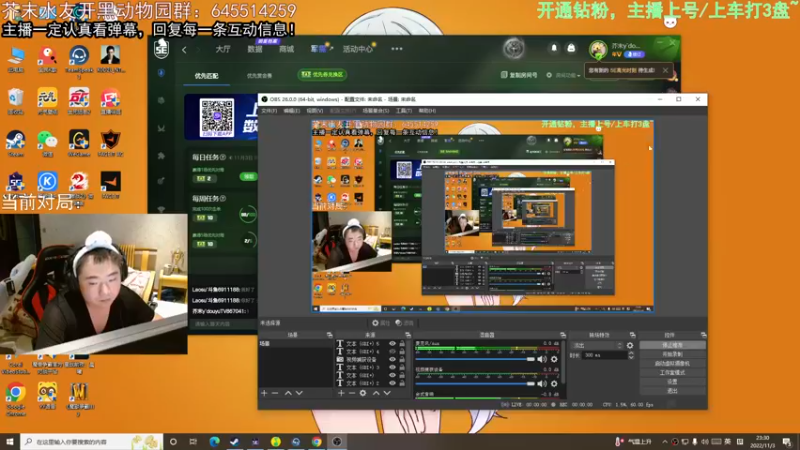Open OBS Settings from controls panel

[672, 382]
